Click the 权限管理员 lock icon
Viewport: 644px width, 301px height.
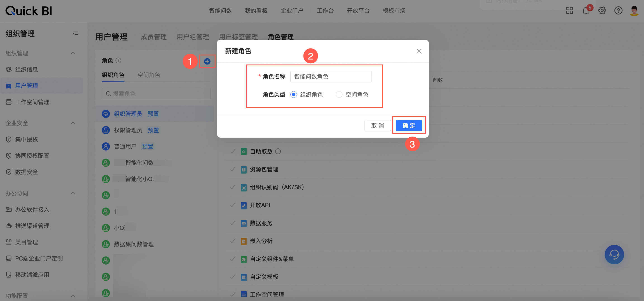[x=106, y=130]
